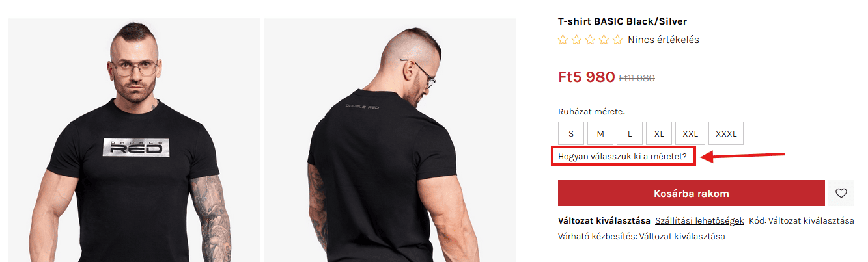The height and width of the screenshot is (262, 868).
Task: Click the first rating star
Action: (563, 40)
